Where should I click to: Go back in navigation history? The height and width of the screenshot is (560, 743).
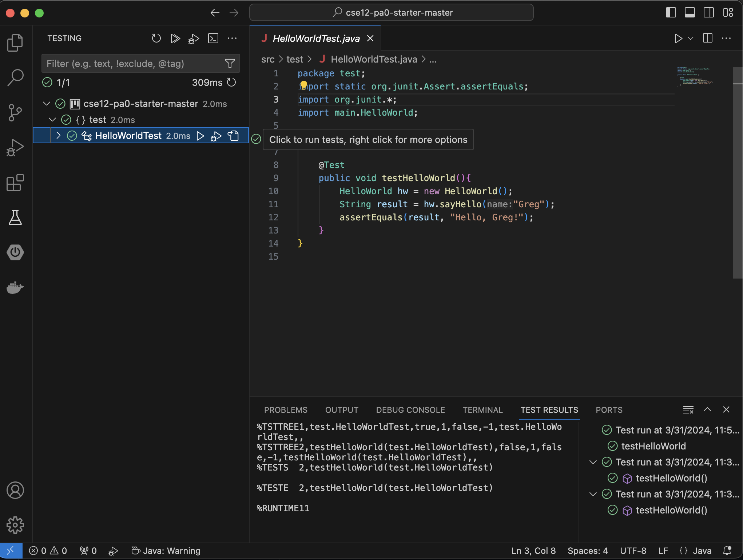point(215,13)
